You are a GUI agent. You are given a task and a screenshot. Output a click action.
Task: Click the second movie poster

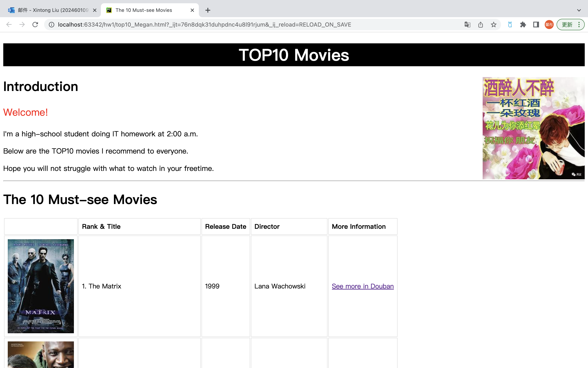41,355
